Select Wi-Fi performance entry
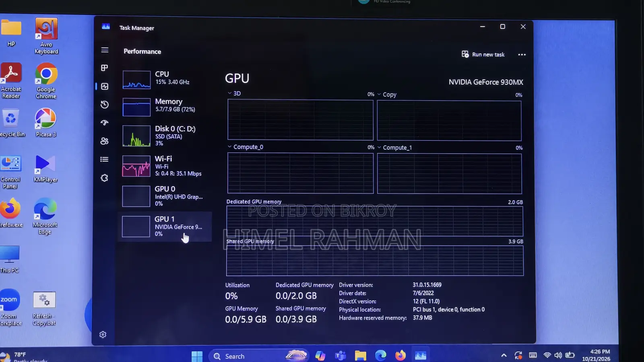Image resolution: width=644 pixels, height=362 pixels. click(x=165, y=166)
